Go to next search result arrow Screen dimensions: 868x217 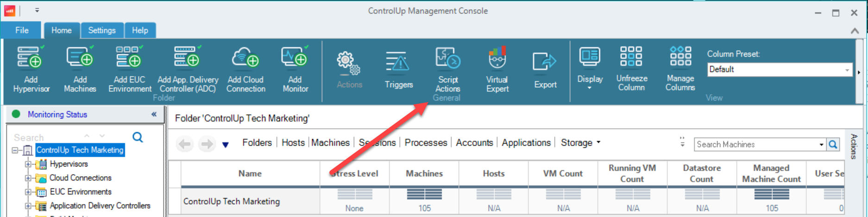[x=102, y=136]
